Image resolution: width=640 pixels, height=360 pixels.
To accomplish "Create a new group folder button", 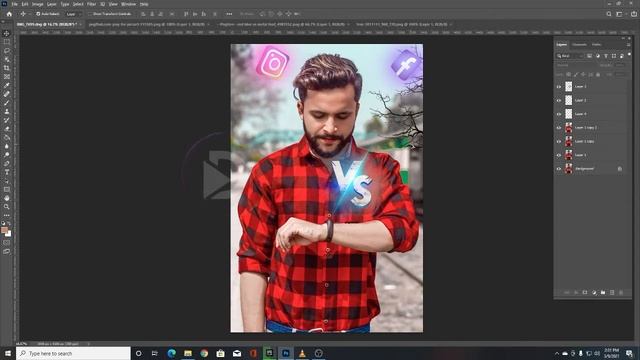I will click(x=603, y=293).
